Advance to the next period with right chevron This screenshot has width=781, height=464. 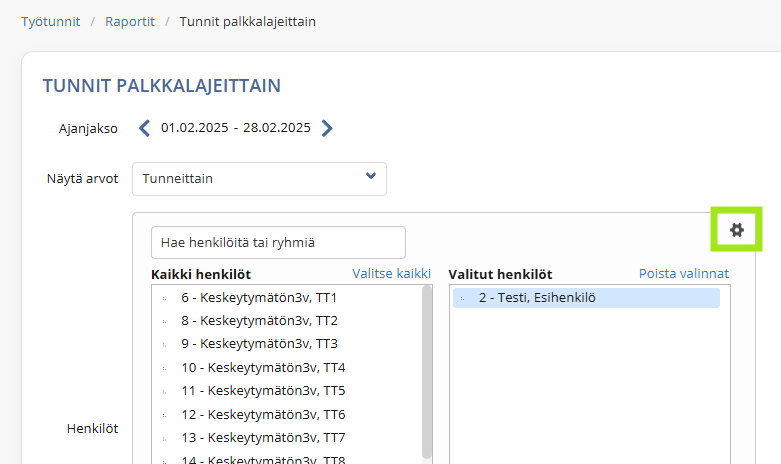coord(327,128)
